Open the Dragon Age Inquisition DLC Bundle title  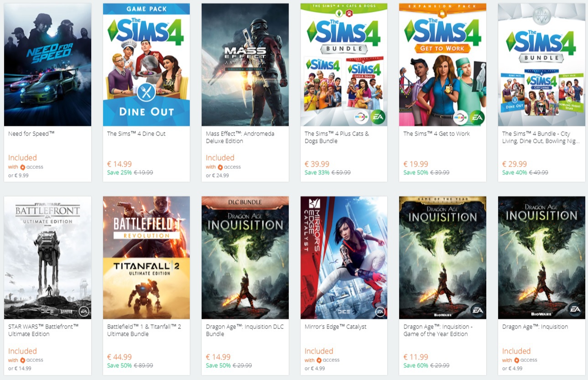245,330
